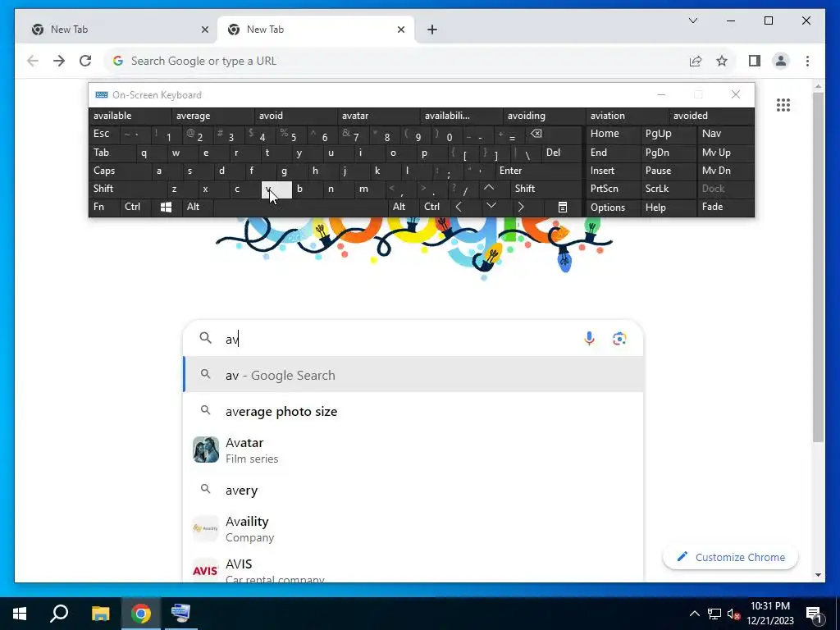Click the network tray icon

click(x=714, y=614)
